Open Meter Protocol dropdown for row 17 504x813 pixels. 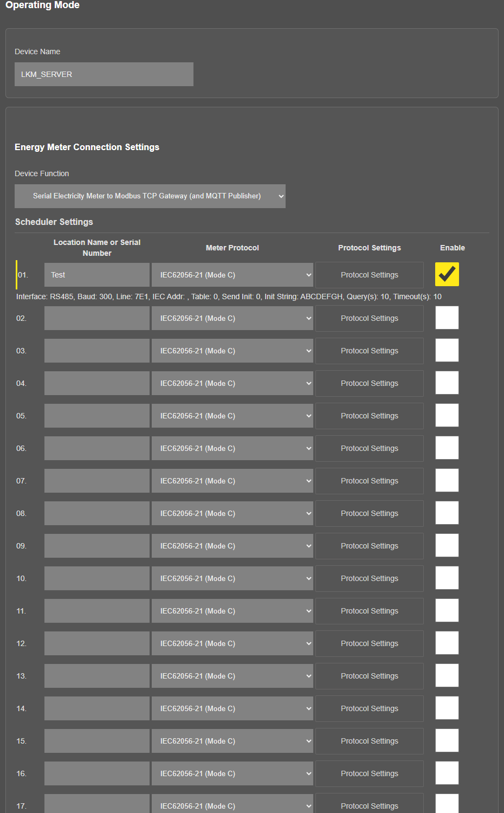(x=232, y=805)
